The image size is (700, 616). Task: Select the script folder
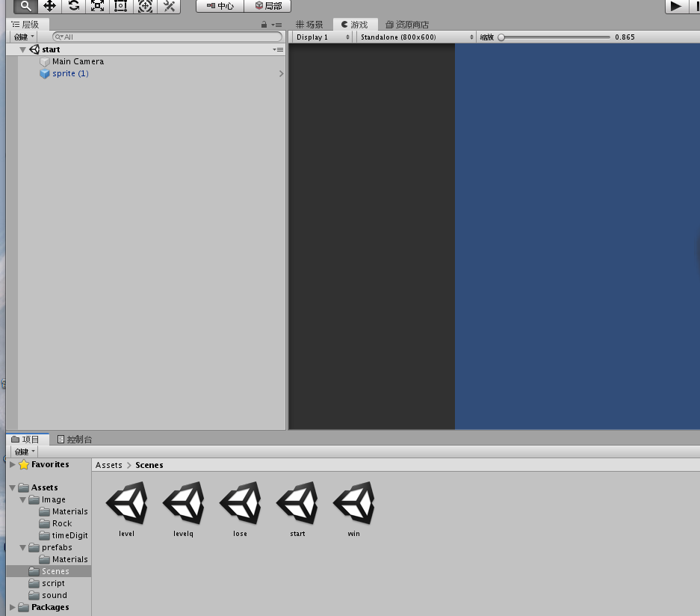click(x=53, y=583)
